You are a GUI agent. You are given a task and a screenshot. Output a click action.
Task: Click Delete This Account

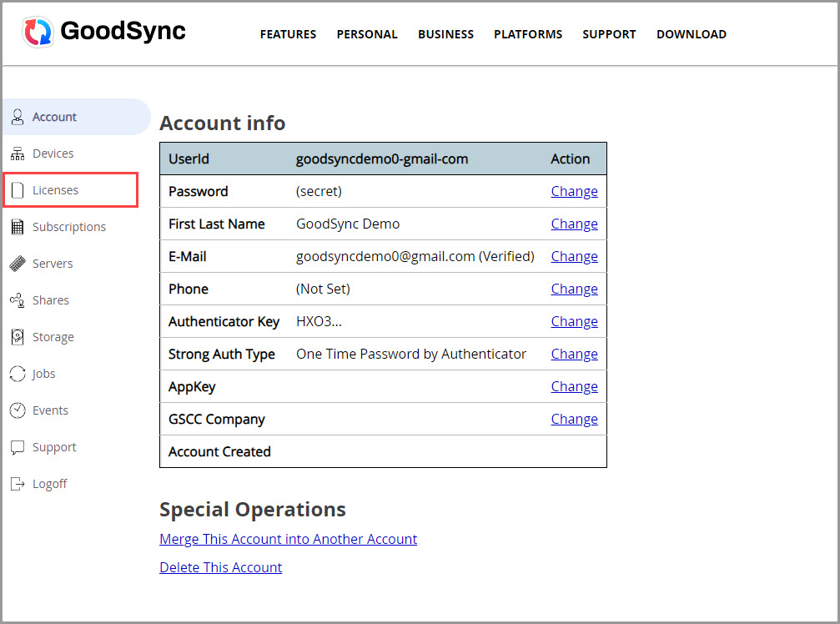(x=220, y=567)
